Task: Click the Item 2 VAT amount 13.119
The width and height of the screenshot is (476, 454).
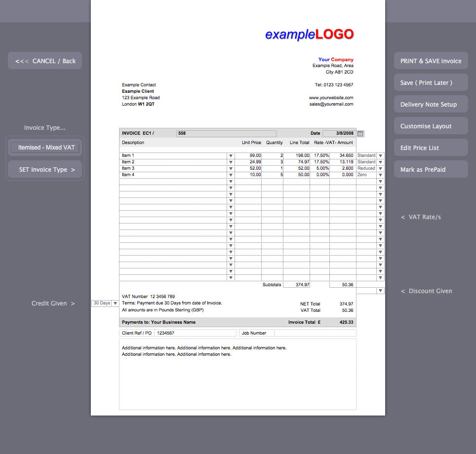Action: 343,162
